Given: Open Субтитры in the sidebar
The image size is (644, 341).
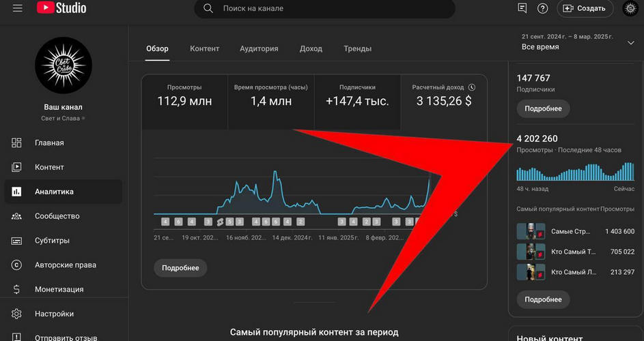Looking at the screenshot, I should (x=52, y=241).
